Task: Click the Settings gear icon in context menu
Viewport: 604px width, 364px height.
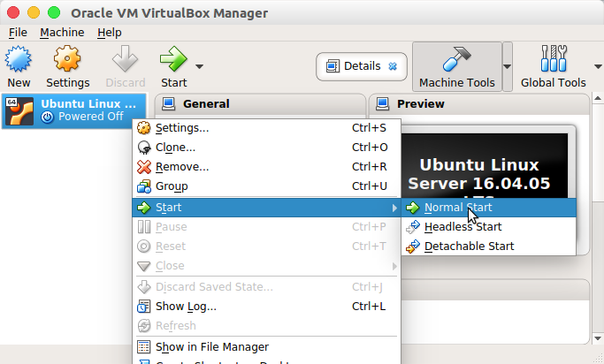Action: coord(143,128)
